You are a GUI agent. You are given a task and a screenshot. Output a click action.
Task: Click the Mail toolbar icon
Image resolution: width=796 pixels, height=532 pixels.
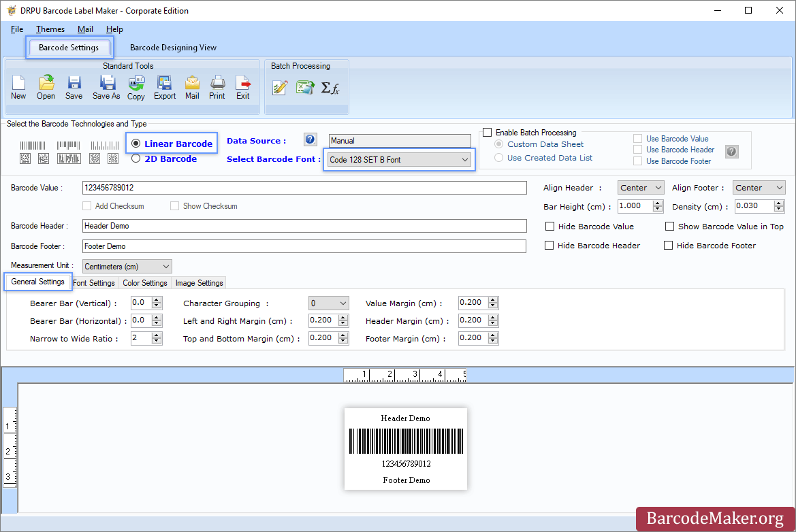pos(192,87)
